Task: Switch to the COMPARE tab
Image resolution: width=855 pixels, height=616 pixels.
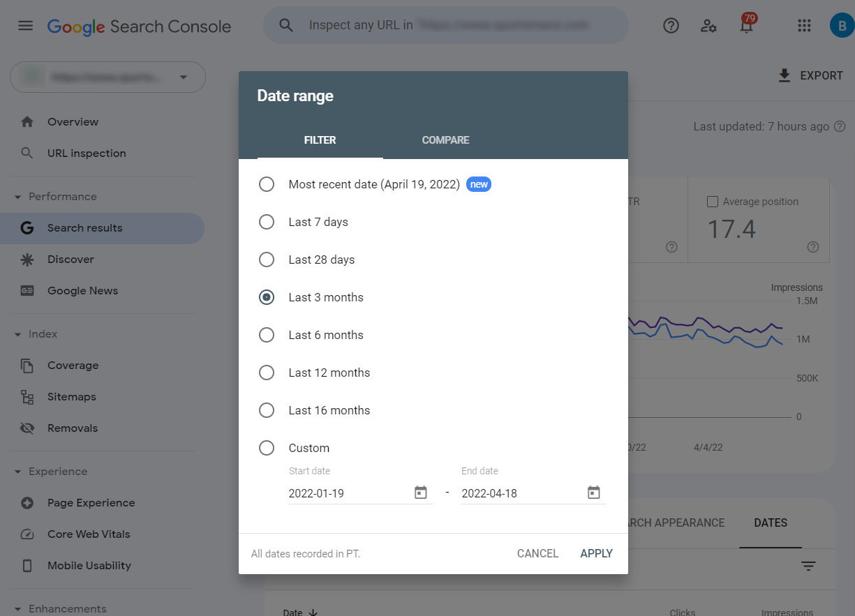Action: click(x=445, y=140)
